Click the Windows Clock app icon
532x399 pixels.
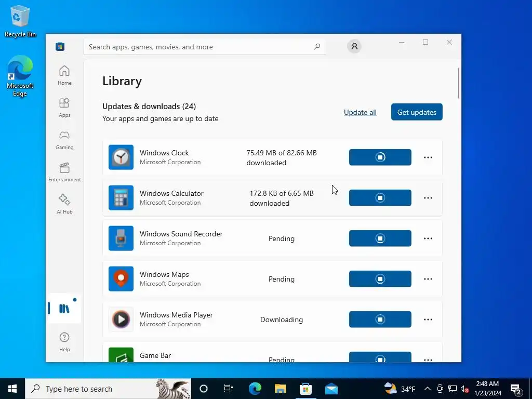pos(121,157)
